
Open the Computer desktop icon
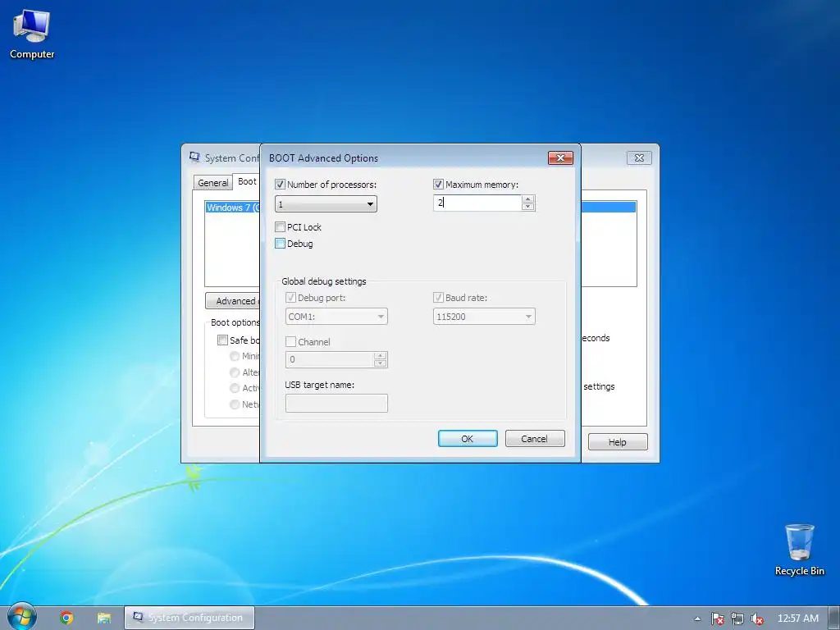[32, 34]
